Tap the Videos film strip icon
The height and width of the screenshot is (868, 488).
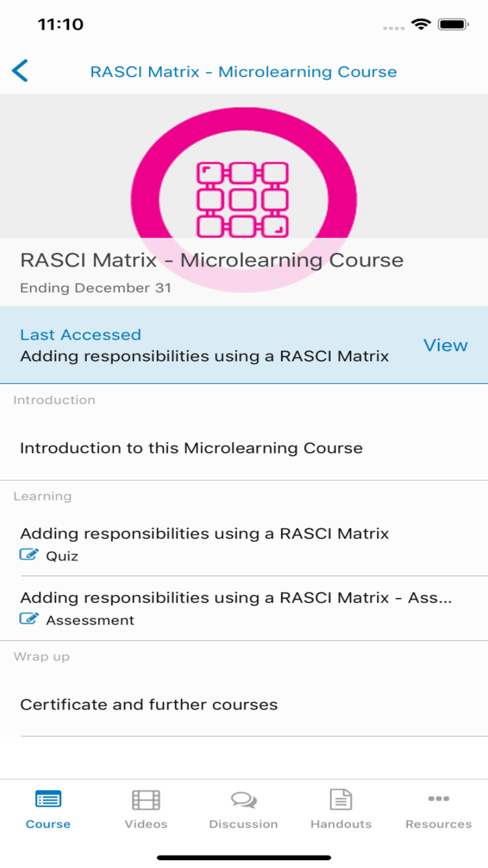146,800
